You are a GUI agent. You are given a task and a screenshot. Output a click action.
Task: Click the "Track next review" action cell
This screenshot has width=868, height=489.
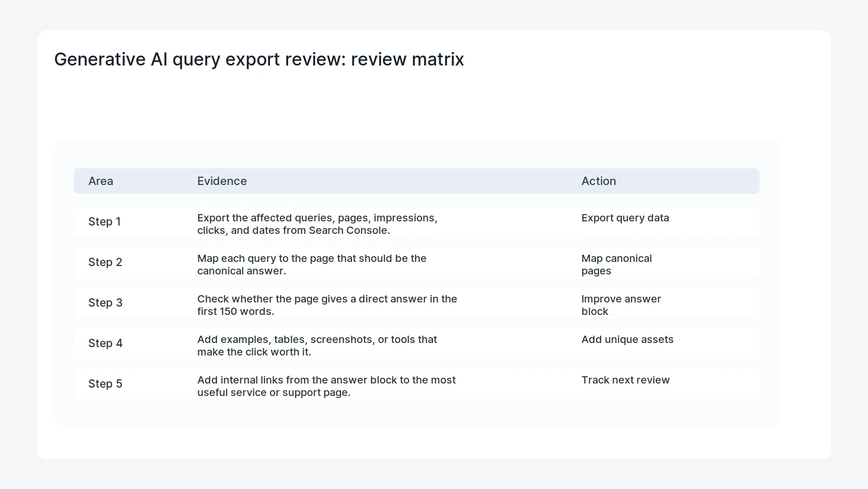click(x=626, y=380)
